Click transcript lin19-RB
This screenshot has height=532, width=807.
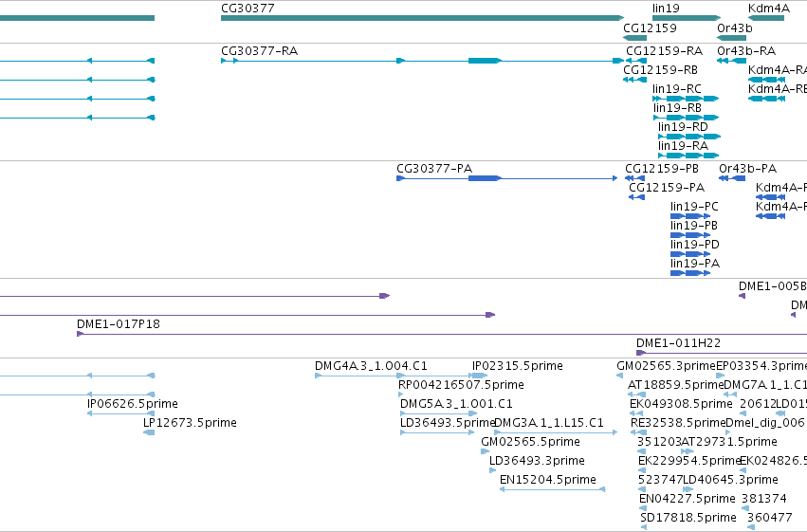point(686,118)
